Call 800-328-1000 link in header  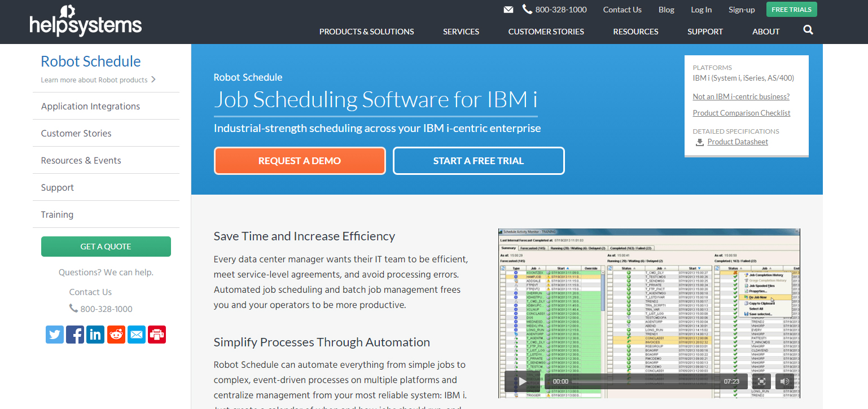click(x=561, y=10)
